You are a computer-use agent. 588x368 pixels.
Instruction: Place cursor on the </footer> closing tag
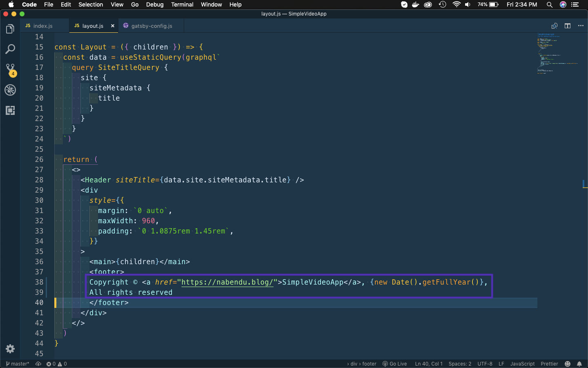tap(109, 303)
